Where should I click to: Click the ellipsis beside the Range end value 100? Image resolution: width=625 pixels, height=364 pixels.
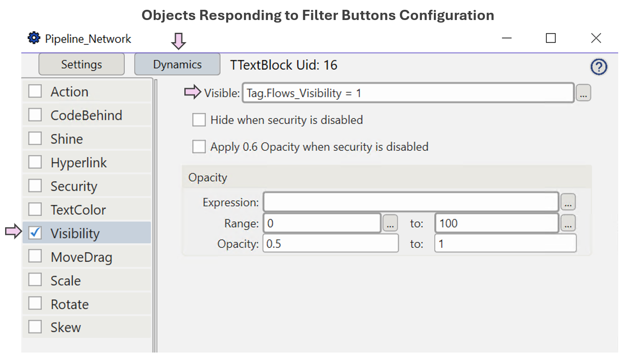(568, 223)
